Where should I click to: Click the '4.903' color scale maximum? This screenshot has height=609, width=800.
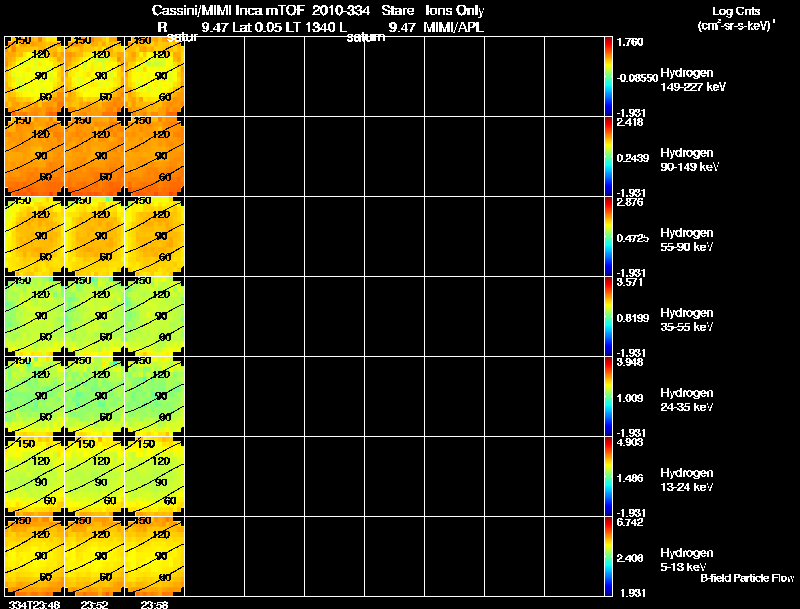coord(630,442)
